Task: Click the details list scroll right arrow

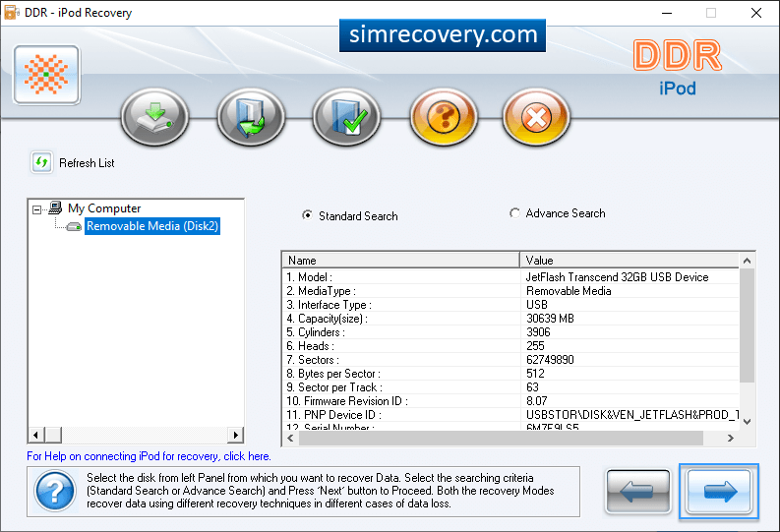Action: coord(730,438)
